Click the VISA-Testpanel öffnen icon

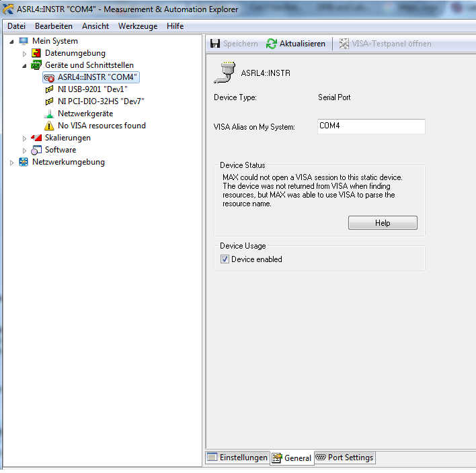tap(344, 44)
